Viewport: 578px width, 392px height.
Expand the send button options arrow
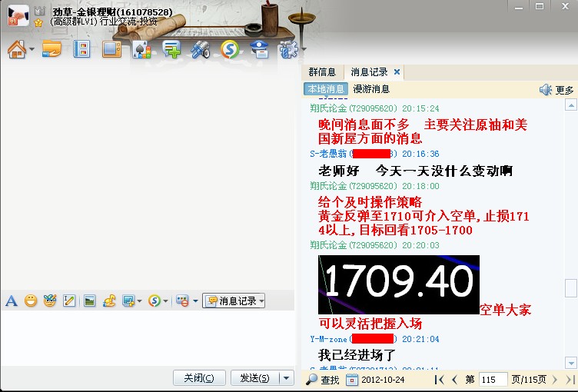[x=287, y=377]
